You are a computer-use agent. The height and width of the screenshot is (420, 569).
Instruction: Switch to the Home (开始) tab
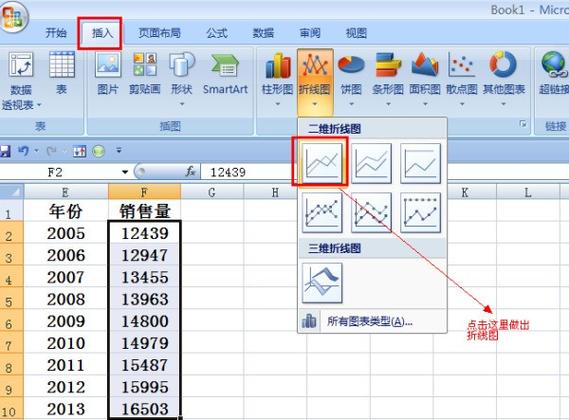[56, 33]
